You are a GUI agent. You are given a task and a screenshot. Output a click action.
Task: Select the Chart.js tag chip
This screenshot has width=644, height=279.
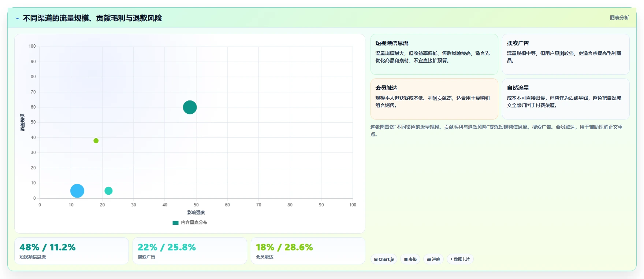[x=384, y=259]
